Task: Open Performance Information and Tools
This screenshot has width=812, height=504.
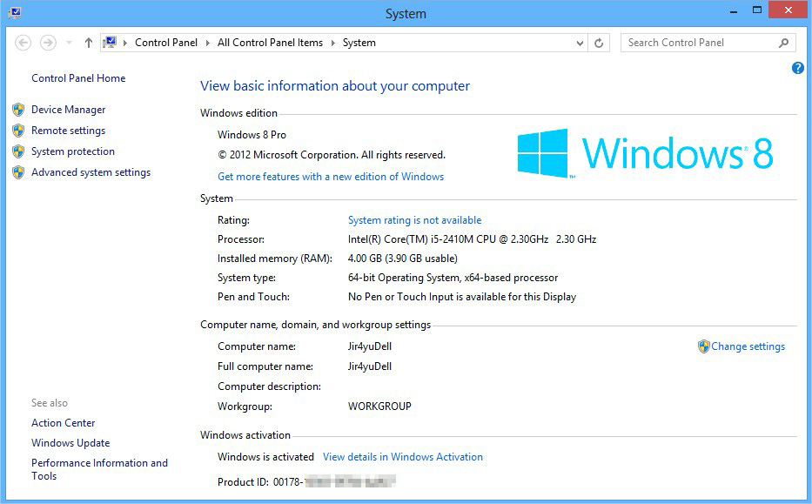Action: pos(99,469)
